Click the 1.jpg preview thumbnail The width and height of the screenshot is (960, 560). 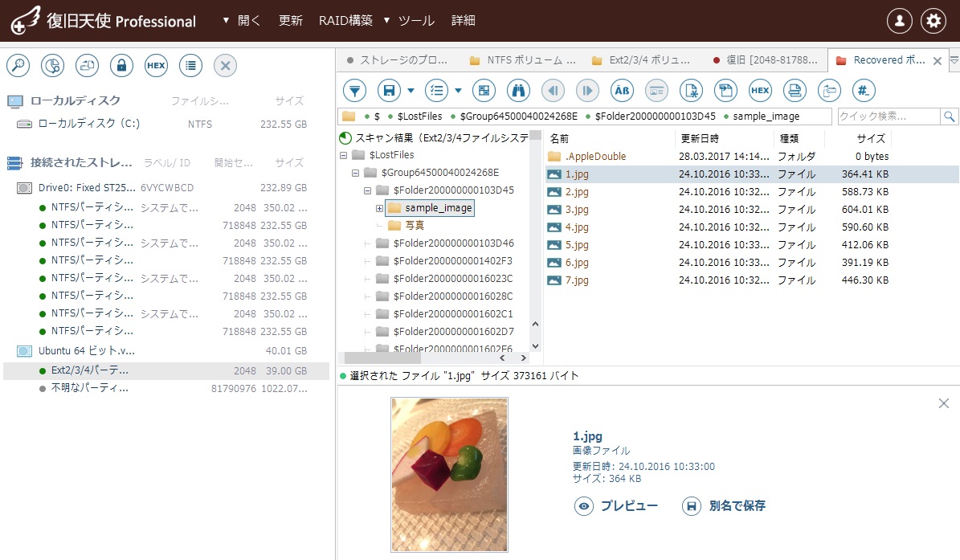pos(449,475)
